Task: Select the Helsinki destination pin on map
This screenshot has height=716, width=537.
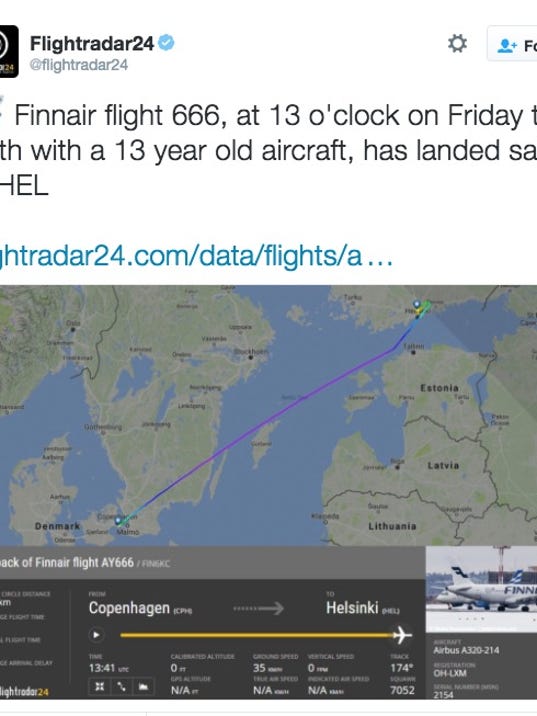Action: (x=416, y=305)
